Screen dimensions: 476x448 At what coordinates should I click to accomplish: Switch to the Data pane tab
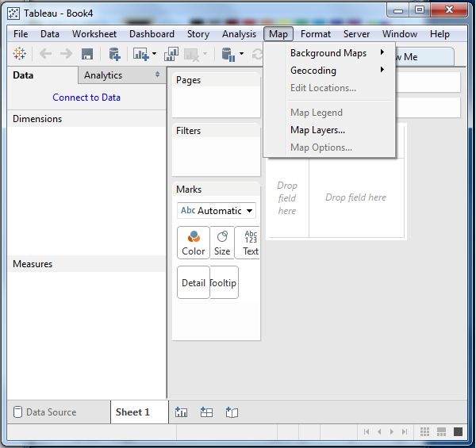coord(42,75)
